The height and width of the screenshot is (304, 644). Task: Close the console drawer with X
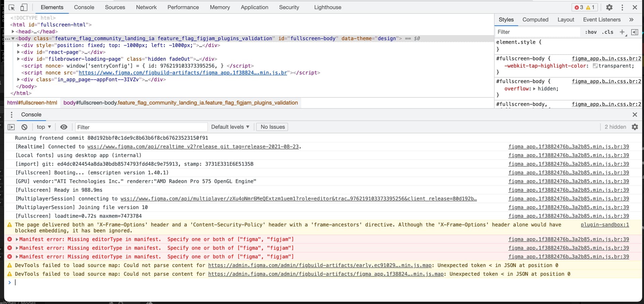[x=635, y=115]
